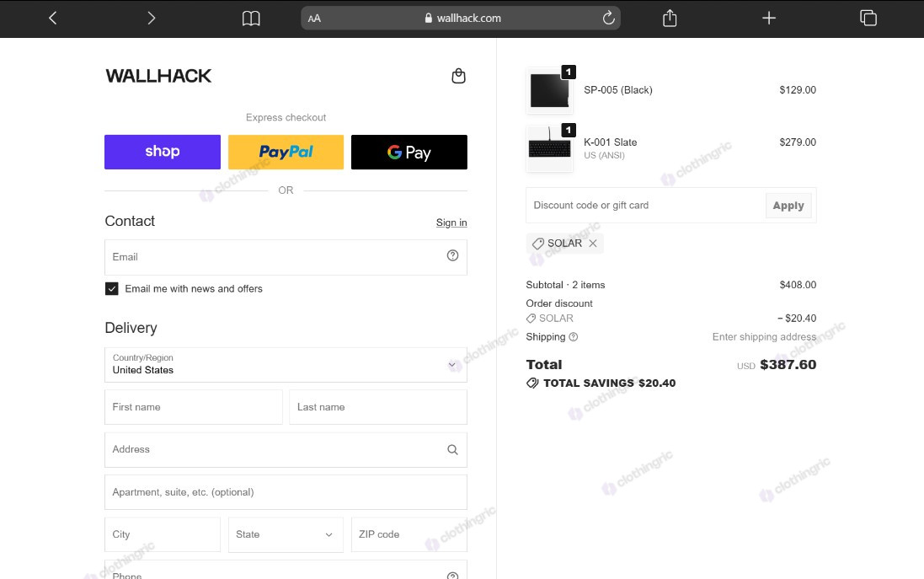Click the $279.00 price
924x579 pixels.
[x=798, y=142]
